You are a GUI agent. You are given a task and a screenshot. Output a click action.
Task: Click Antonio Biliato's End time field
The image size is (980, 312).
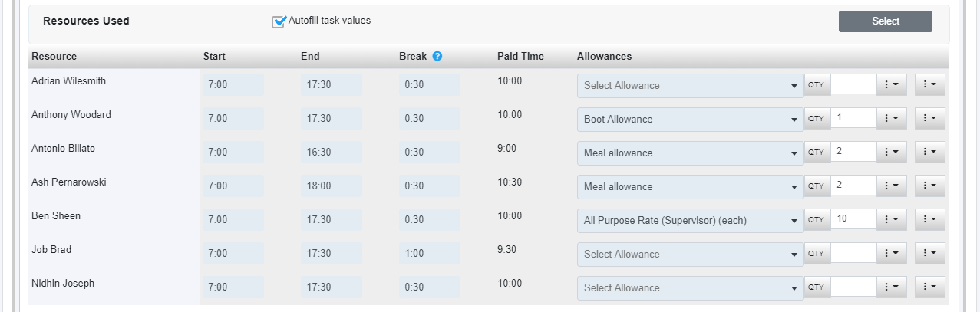[x=332, y=153]
